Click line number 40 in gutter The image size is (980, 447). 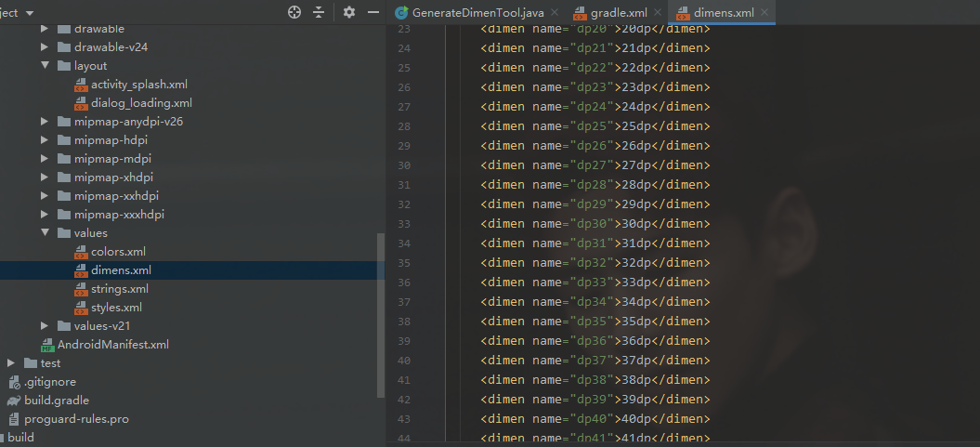(x=404, y=361)
